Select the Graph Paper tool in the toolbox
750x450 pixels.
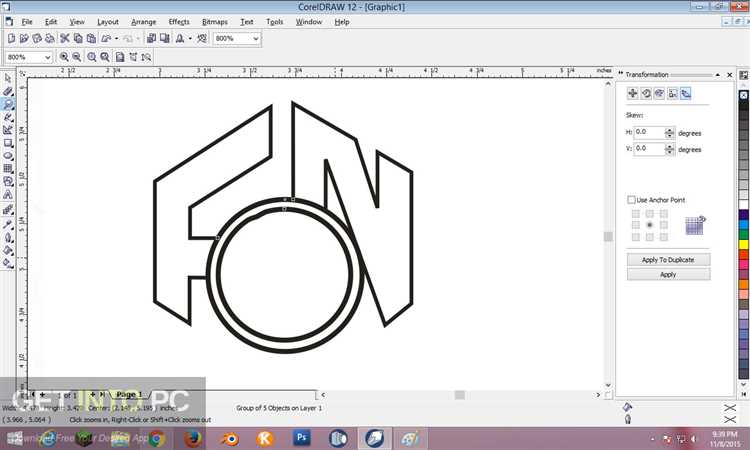coord(8,168)
